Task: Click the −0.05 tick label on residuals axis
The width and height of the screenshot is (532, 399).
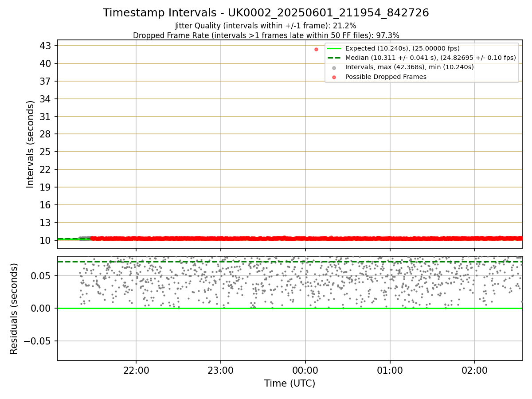Action: (x=37, y=341)
